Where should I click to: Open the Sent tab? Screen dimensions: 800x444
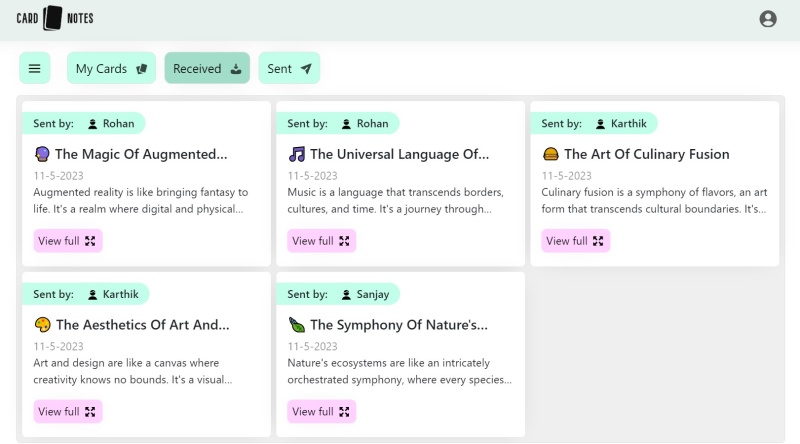(x=289, y=68)
